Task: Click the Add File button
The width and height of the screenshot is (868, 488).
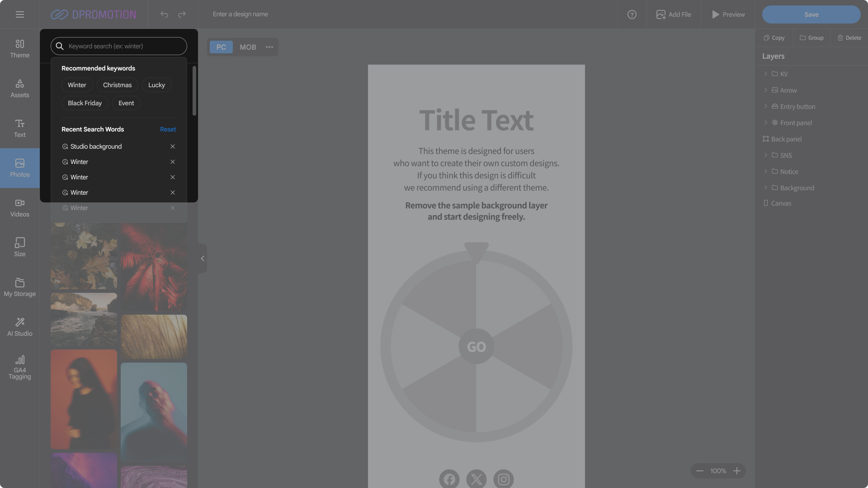Action: (674, 14)
